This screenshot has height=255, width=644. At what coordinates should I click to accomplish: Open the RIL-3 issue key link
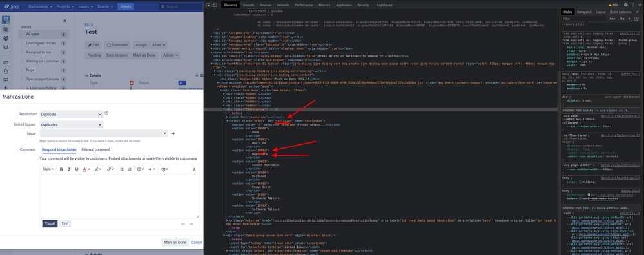tap(89, 24)
